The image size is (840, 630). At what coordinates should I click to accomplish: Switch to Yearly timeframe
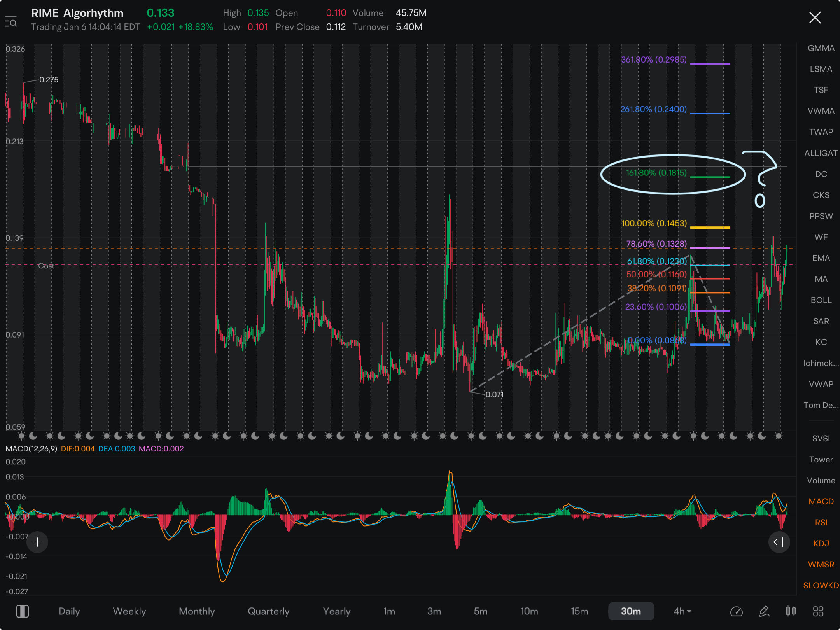click(337, 611)
